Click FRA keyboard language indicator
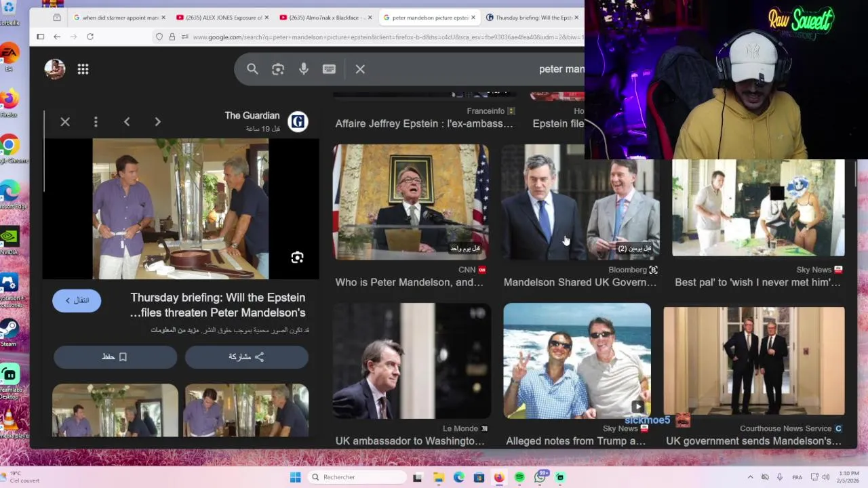This screenshot has height=488, width=868. [x=797, y=477]
